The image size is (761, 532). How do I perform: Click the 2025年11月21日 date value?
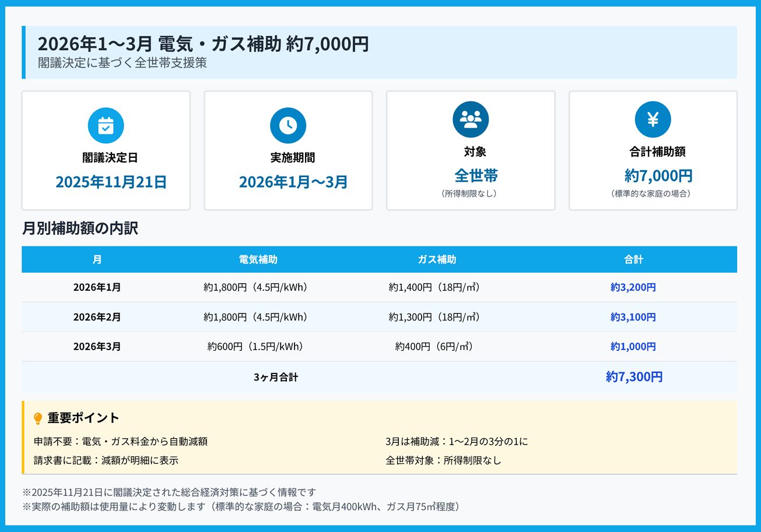click(x=111, y=182)
